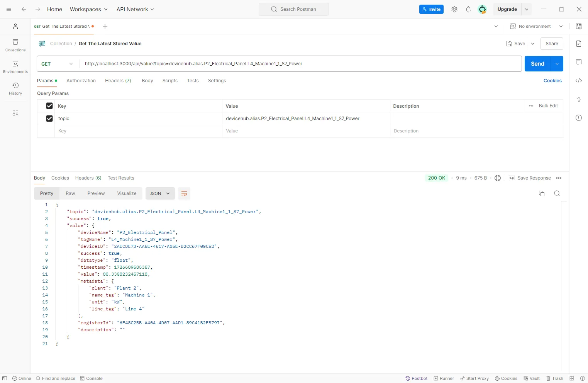
Task: Share this request
Action: pyautogui.click(x=552, y=44)
